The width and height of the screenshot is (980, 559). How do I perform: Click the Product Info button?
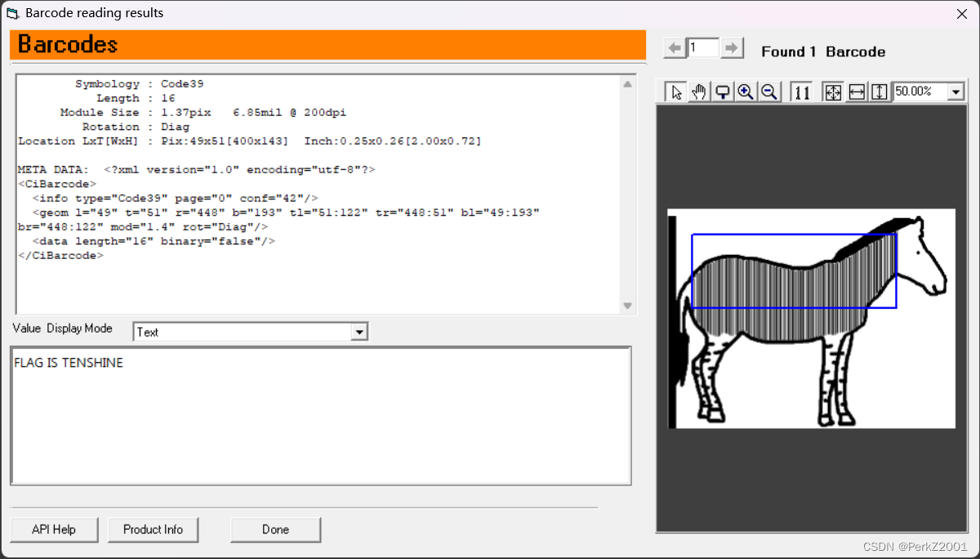point(153,530)
